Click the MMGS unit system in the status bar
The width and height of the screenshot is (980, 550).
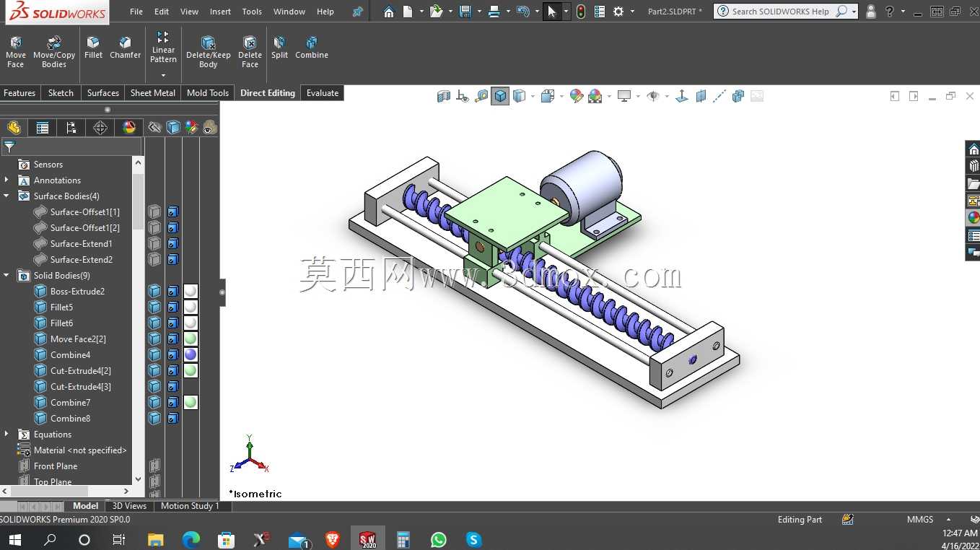[x=920, y=520]
